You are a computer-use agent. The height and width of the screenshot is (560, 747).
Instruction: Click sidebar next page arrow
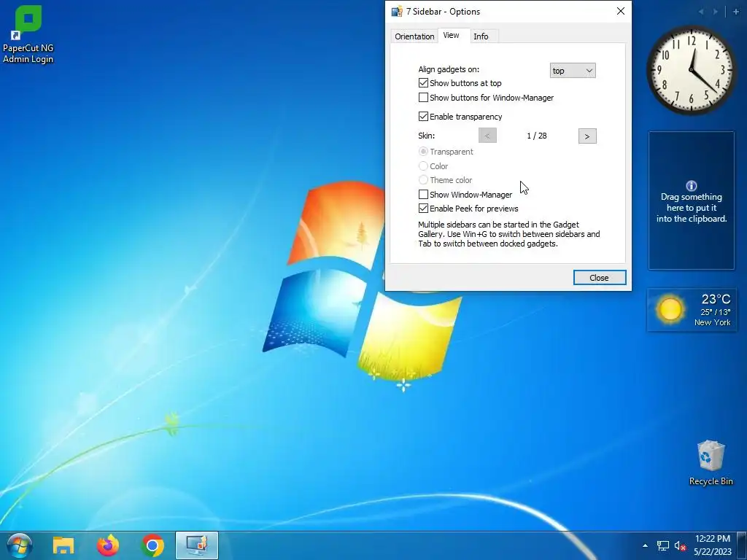[x=716, y=12]
